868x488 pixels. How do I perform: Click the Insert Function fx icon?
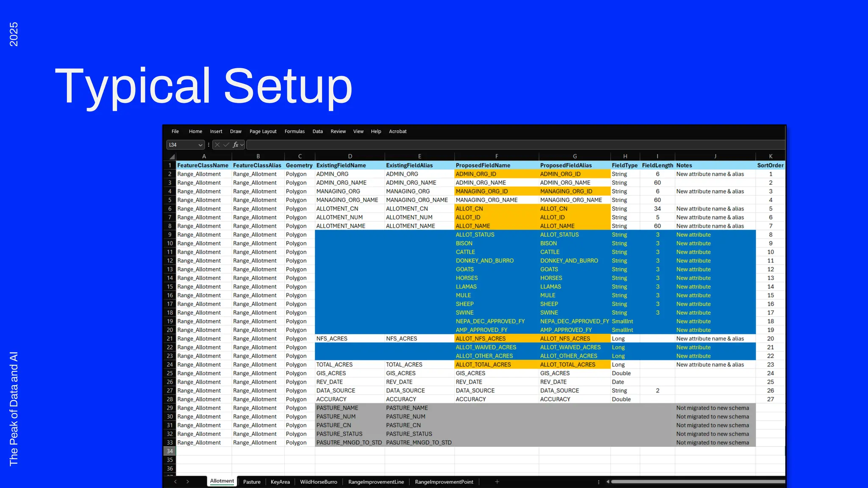click(x=235, y=145)
